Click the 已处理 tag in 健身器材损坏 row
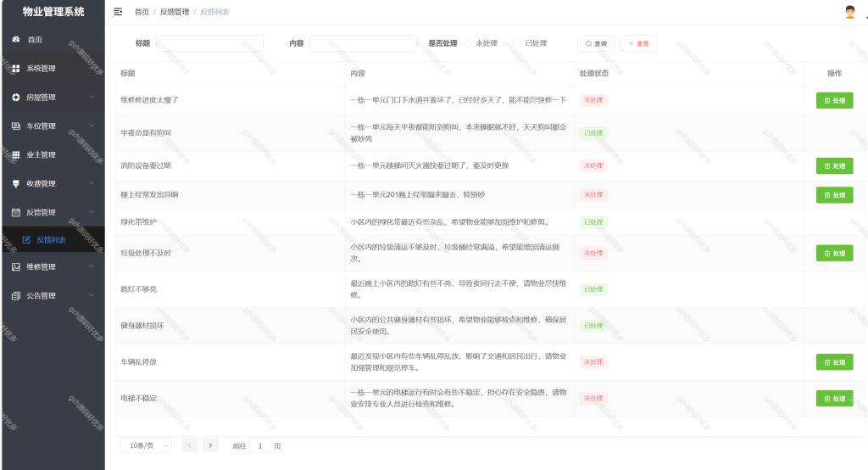Viewport: 868px width, 470px height. (593, 326)
